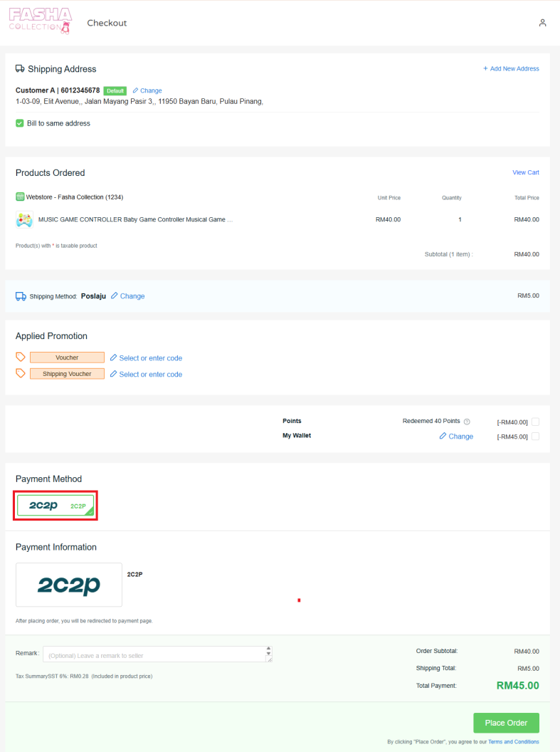Open the user account profile icon
Image resolution: width=560 pixels, height=752 pixels.
tap(542, 23)
